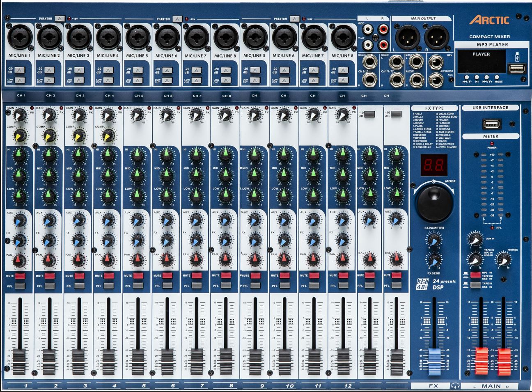Click the yellow COMP knob on channel 2
Viewport: 532px width, 392px height.
49,135
